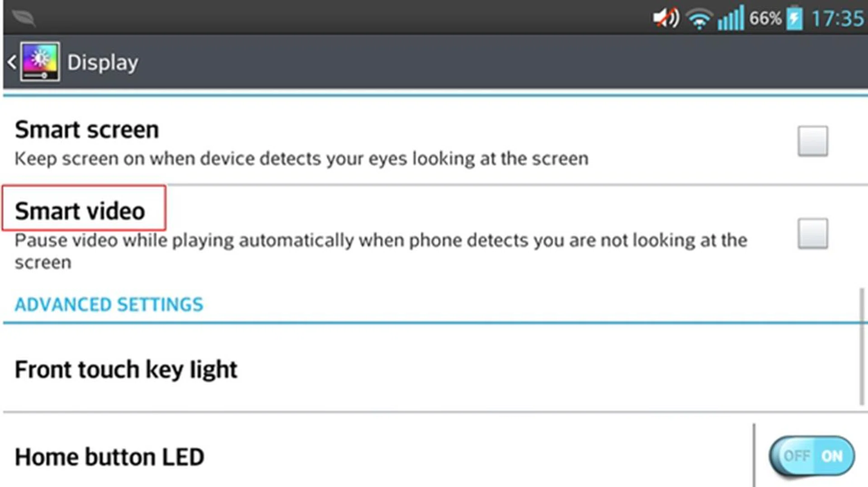Click the vertical scrollbar on right edge
868x487 pixels.
click(x=862, y=347)
